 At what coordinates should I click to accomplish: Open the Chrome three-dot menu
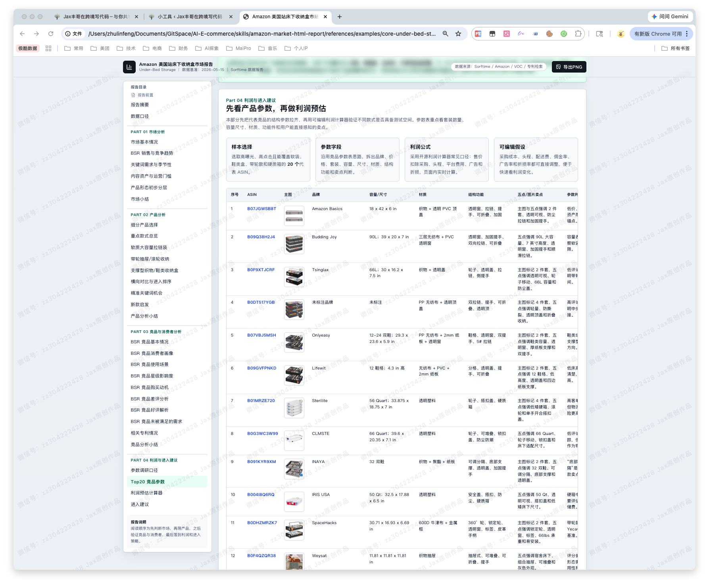687,34
